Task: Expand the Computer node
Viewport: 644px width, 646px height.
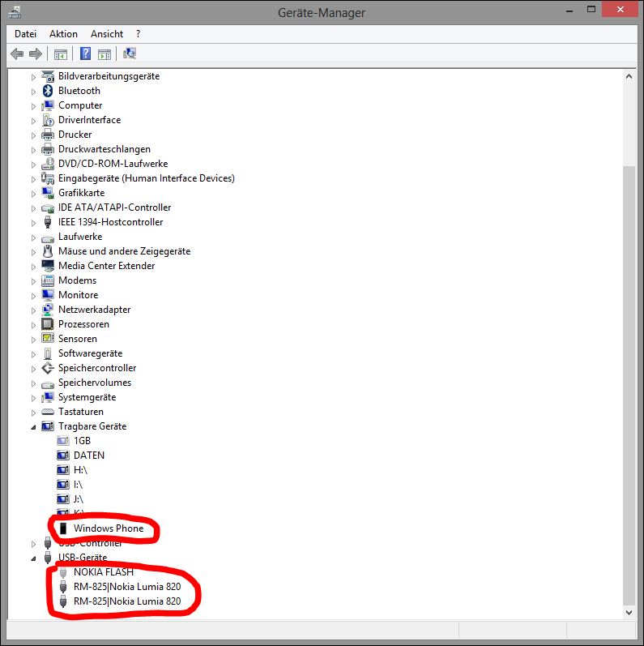Action: (33, 106)
